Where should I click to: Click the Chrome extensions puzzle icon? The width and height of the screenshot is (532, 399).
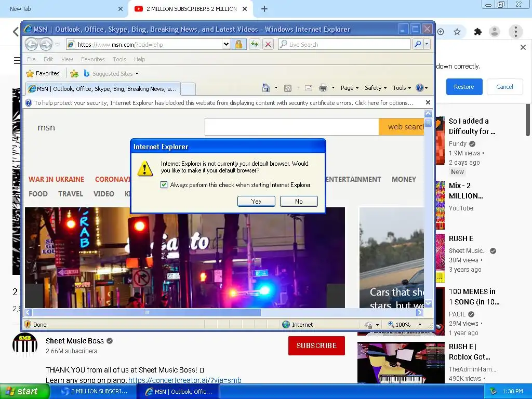pyautogui.click(x=478, y=32)
